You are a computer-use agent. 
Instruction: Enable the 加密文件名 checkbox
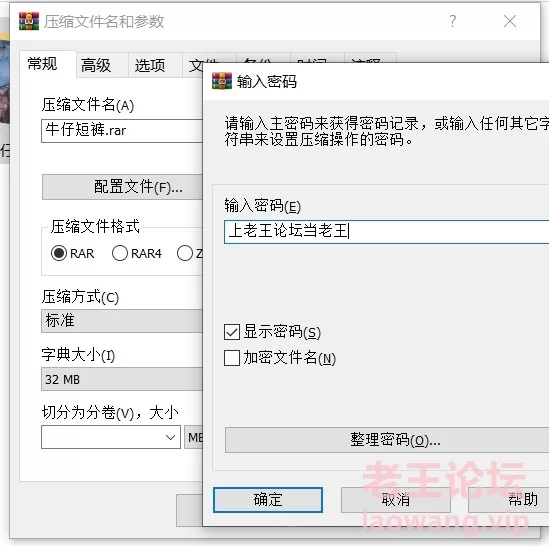click(232, 358)
